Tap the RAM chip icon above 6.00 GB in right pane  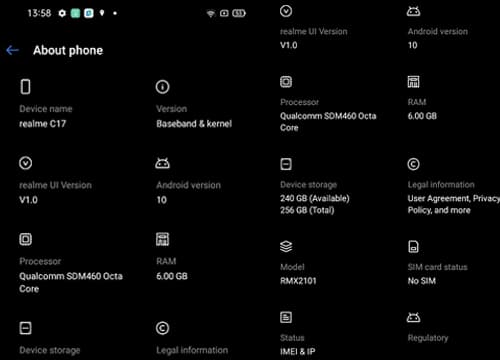[x=413, y=82]
